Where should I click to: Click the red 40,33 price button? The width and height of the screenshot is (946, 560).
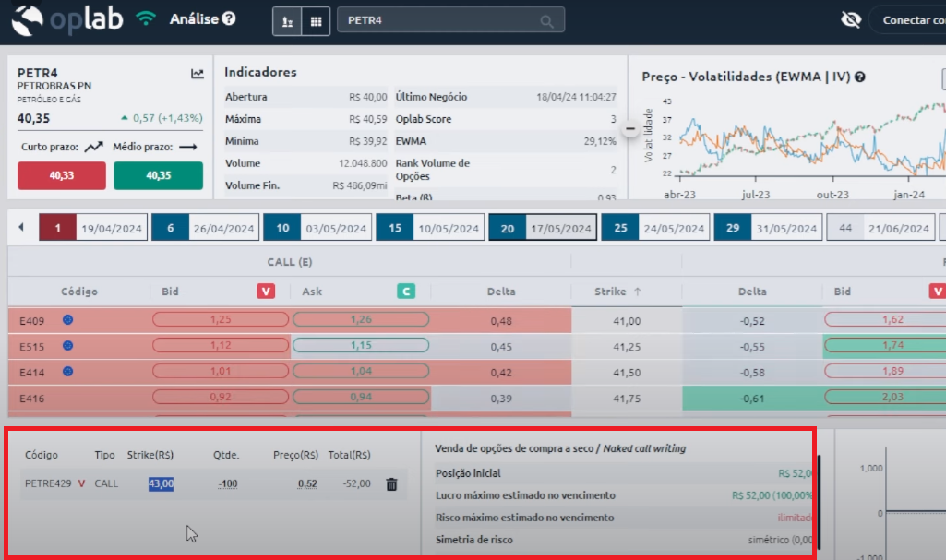pos(62,175)
